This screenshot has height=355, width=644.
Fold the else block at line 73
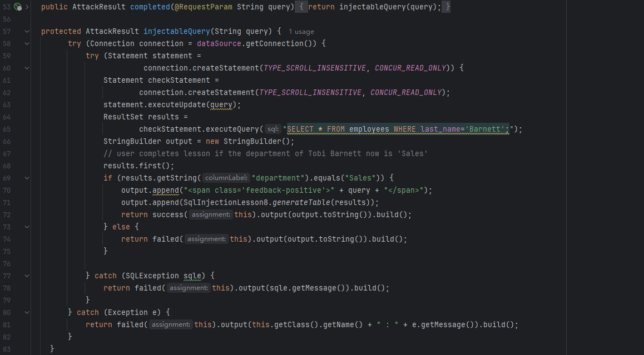pyautogui.click(x=27, y=227)
